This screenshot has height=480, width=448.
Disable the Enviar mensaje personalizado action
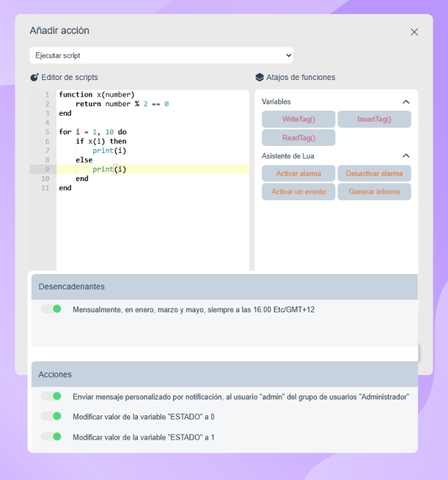[x=51, y=396]
